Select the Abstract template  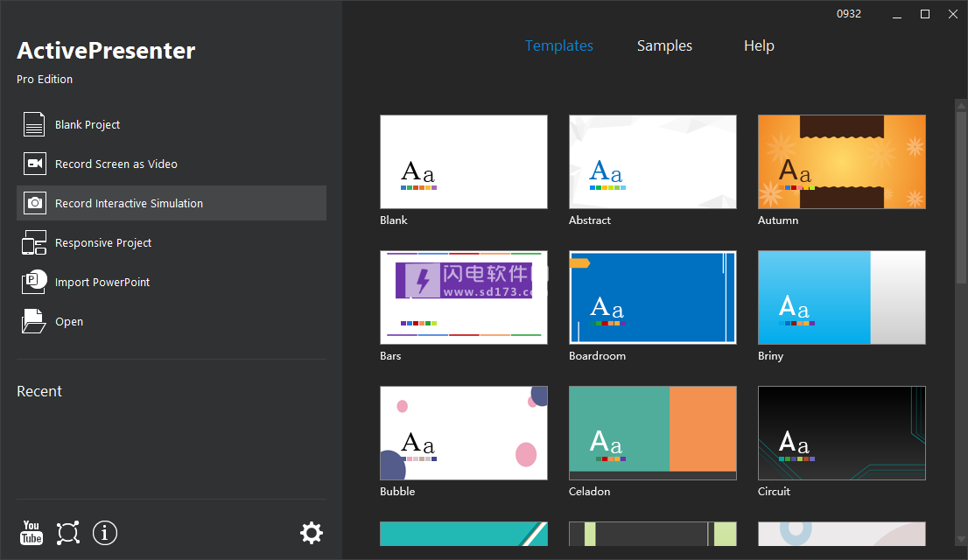pyautogui.click(x=652, y=161)
